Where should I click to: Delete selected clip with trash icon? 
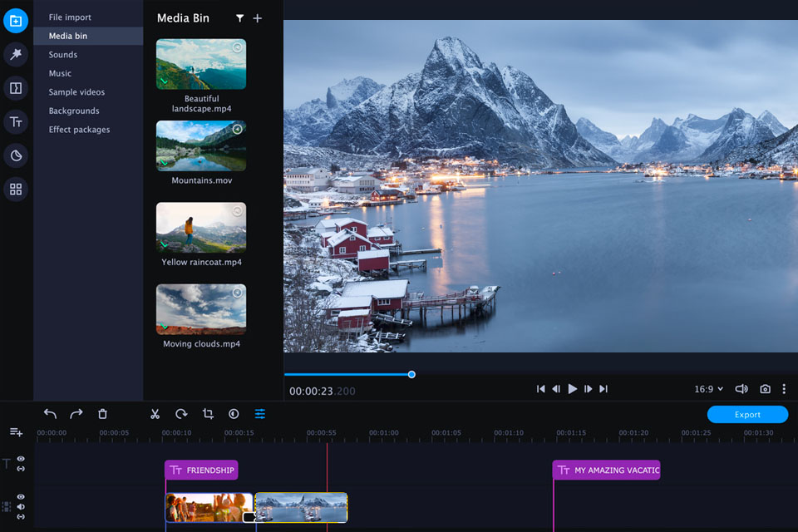tap(102, 414)
